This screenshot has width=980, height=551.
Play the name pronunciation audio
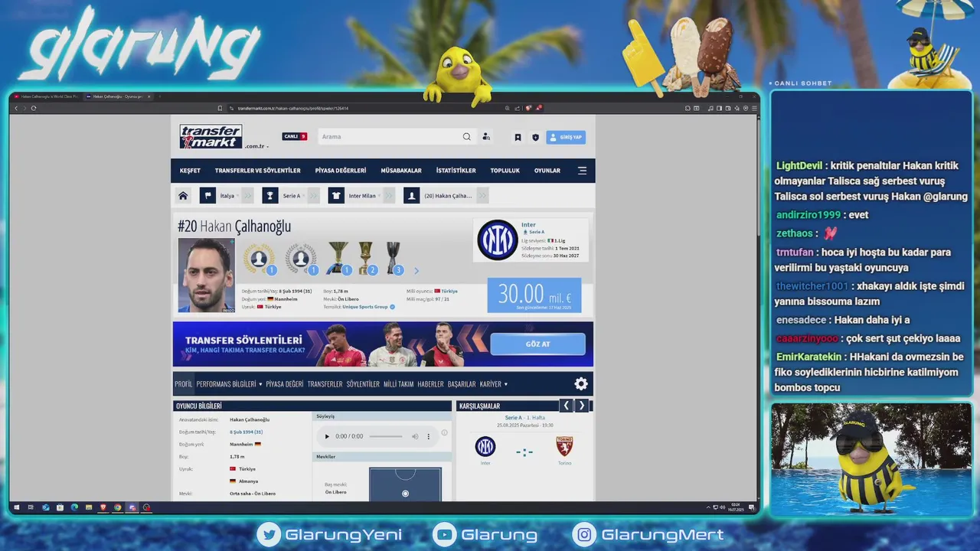pyautogui.click(x=327, y=436)
